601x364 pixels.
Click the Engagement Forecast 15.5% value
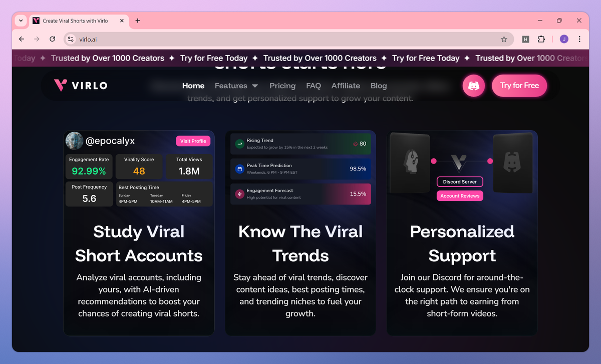[x=358, y=194]
